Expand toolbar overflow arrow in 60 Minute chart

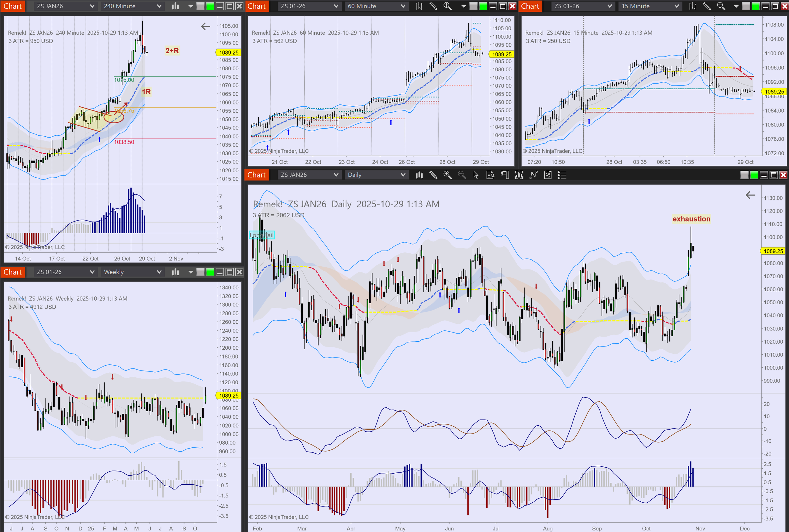pos(464,6)
